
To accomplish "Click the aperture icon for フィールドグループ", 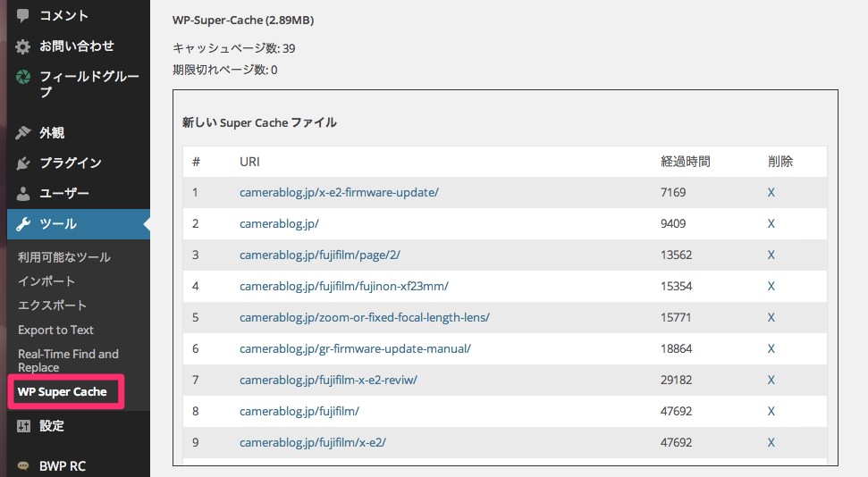I will tap(23, 76).
